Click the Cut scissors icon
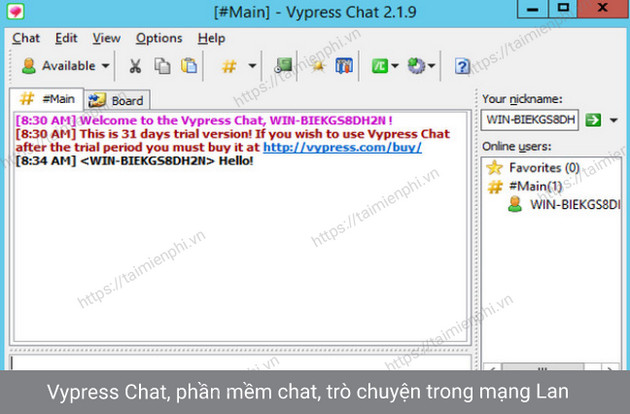The height and width of the screenshot is (414, 630). 135,66
